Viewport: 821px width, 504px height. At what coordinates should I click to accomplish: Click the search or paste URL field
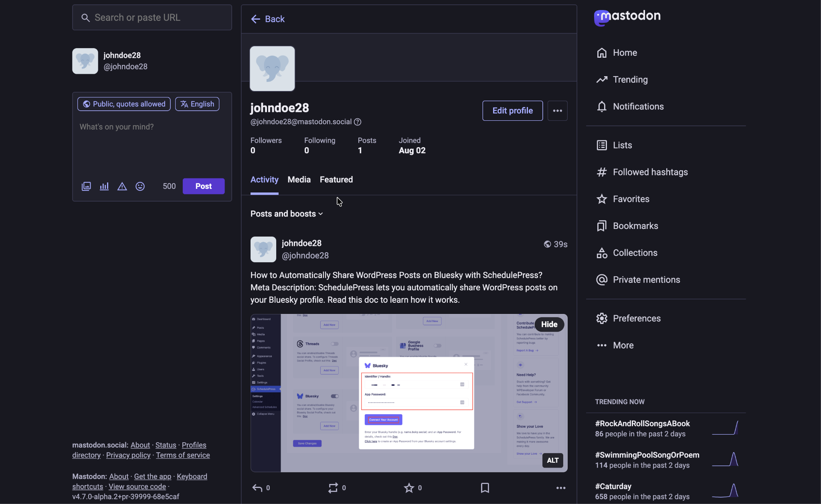click(152, 18)
